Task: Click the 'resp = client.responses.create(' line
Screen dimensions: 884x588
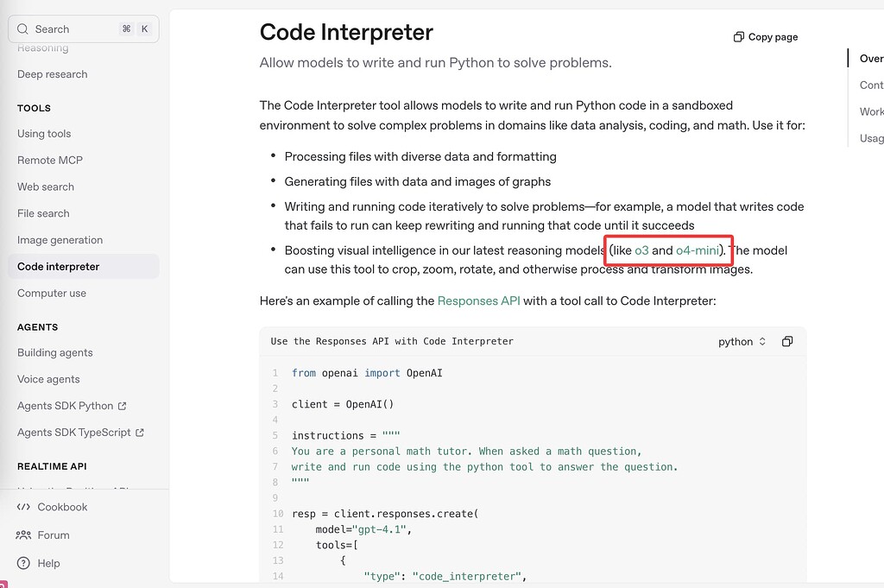Action: point(385,514)
